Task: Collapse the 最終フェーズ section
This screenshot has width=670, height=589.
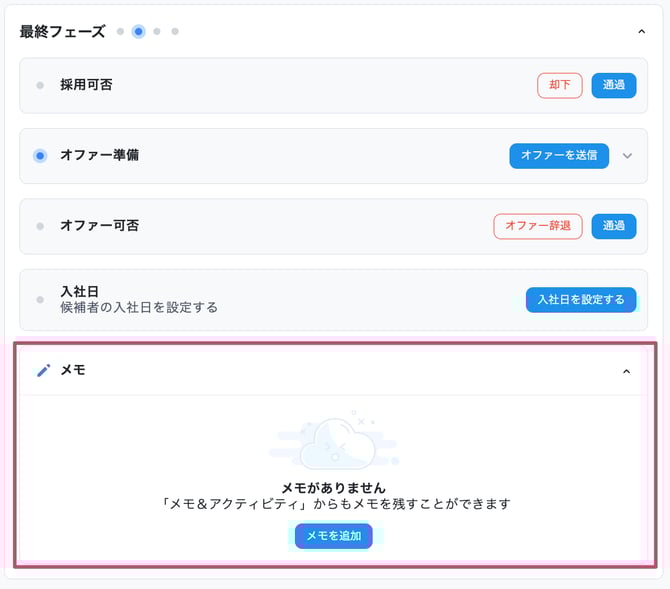Action: (641, 32)
